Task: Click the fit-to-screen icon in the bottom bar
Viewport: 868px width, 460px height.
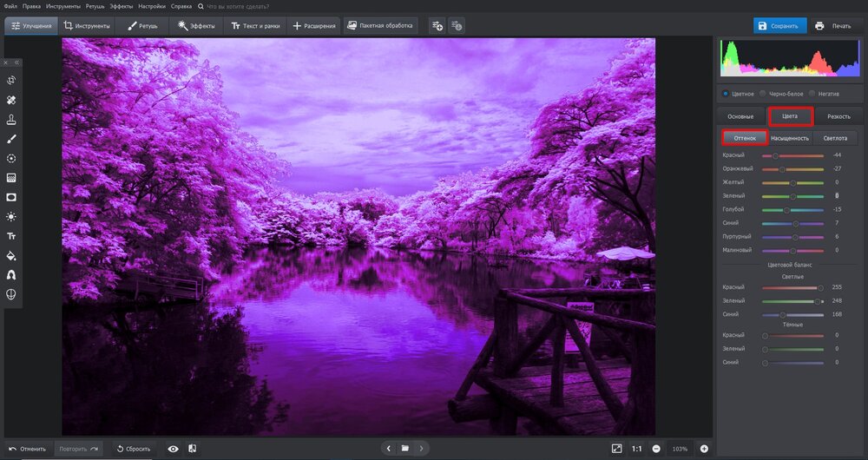Action: point(616,449)
